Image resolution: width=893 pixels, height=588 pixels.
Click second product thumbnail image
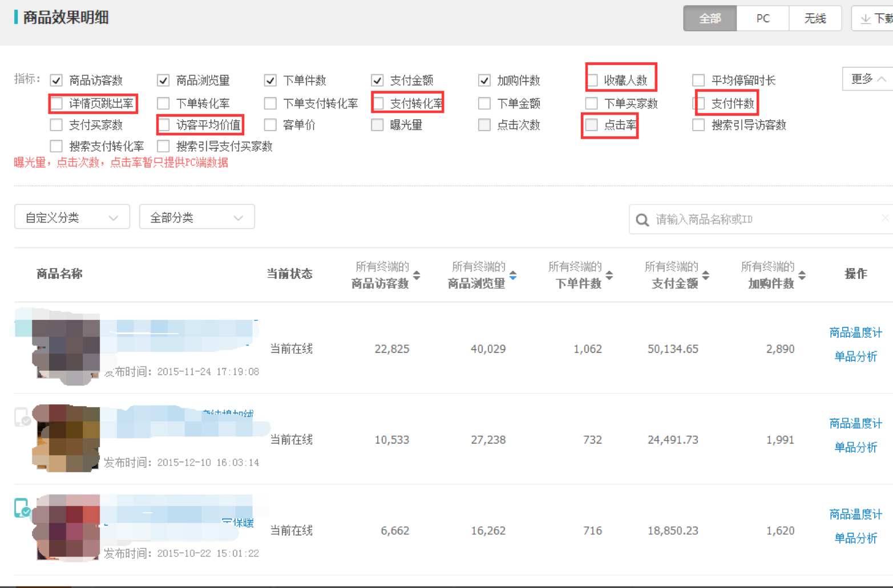(x=67, y=438)
